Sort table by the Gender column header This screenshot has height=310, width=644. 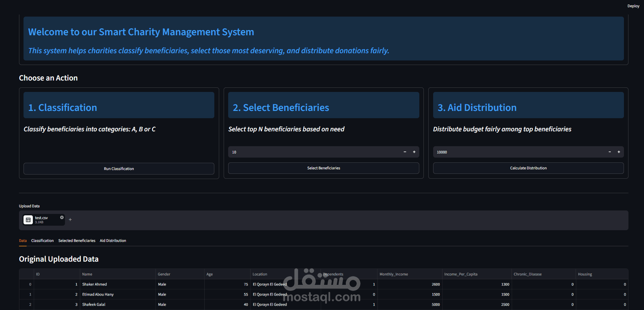coord(180,274)
